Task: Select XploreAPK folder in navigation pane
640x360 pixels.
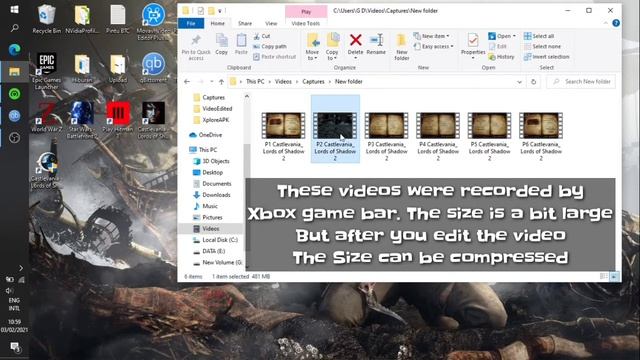Action: (216, 120)
